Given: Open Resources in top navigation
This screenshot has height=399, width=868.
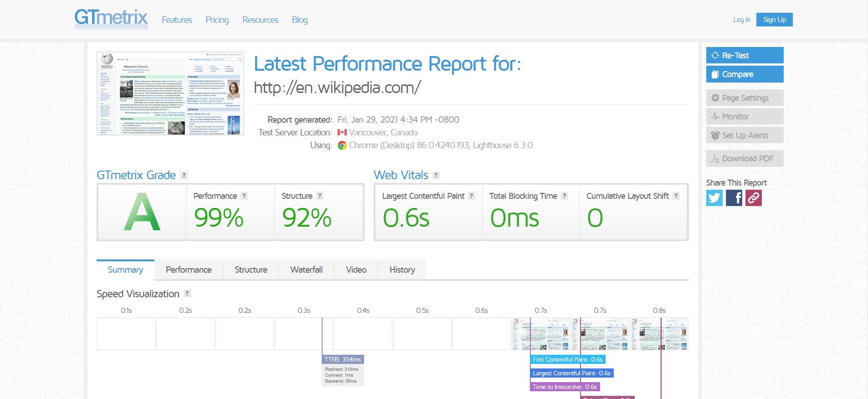Looking at the screenshot, I should click(260, 20).
